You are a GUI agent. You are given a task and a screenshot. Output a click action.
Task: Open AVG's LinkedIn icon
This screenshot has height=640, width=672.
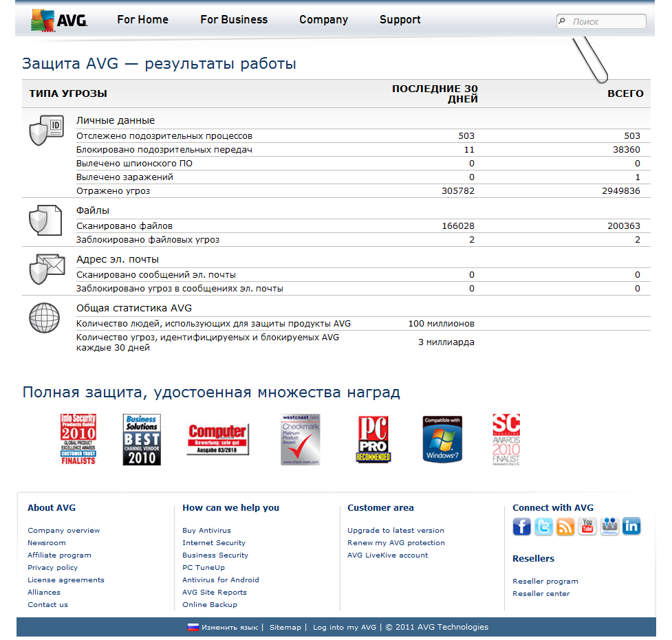pyautogui.click(x=631, y=526)
